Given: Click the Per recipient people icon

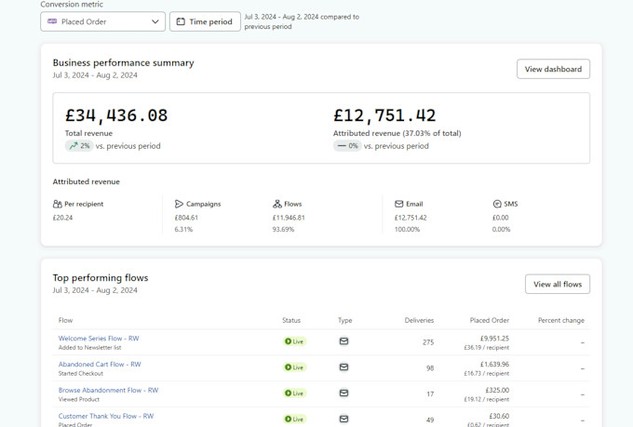Looking at the screenshot, I should pos(57,204).
